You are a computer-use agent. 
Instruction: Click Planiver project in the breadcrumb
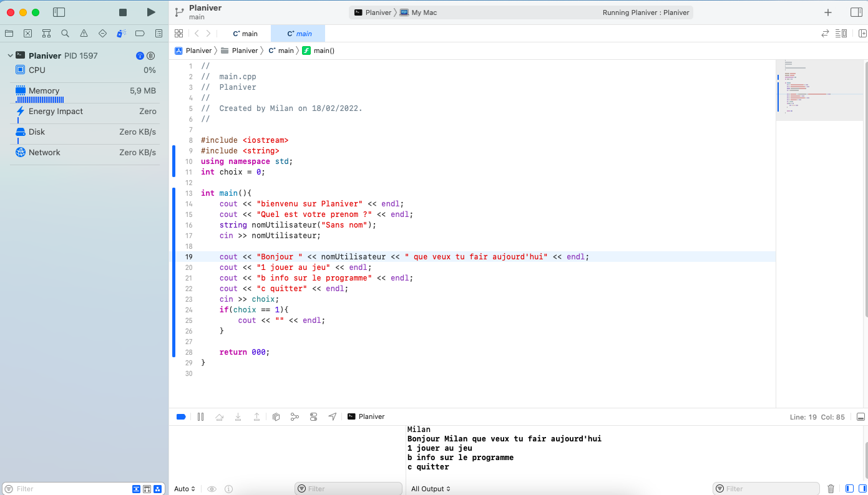pyautogui.click(x=193, y=50)
